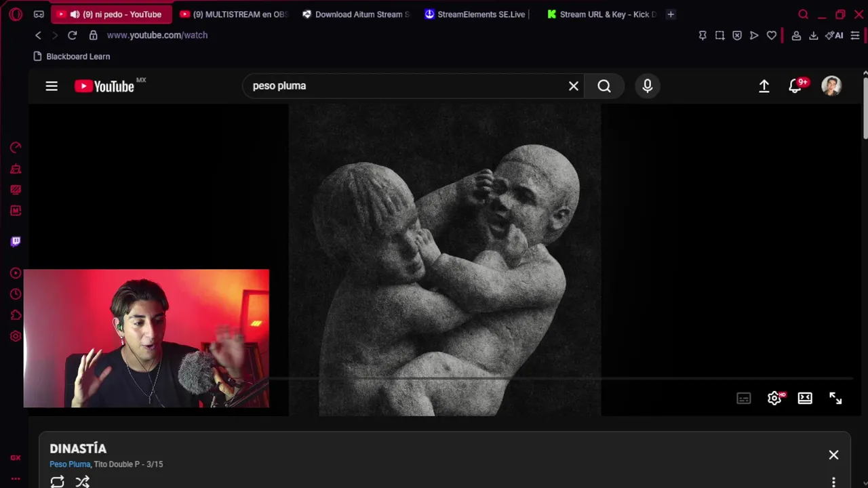Clear the peso pluma search text

tap(574, 86)
